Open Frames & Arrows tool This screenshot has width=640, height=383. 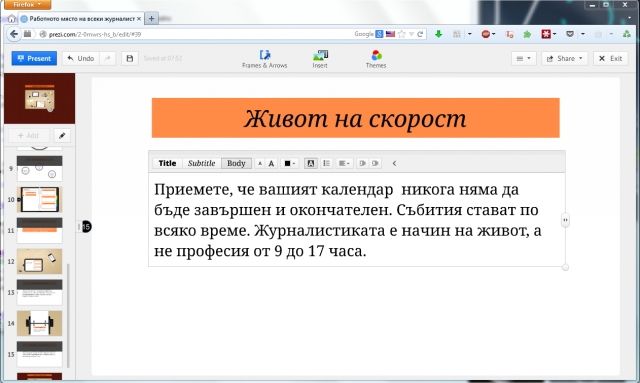[x=264, y=59]
